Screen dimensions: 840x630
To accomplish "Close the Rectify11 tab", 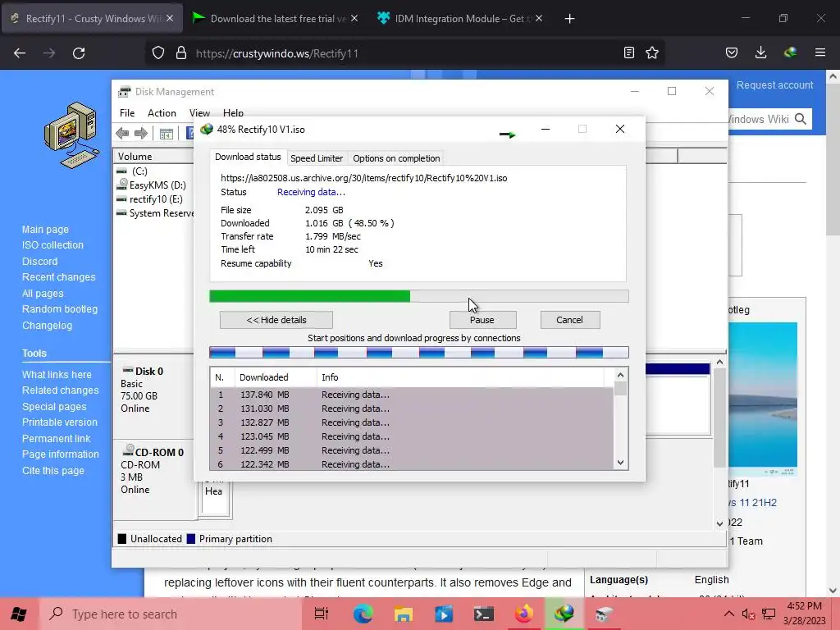I will tap(170, 18).
